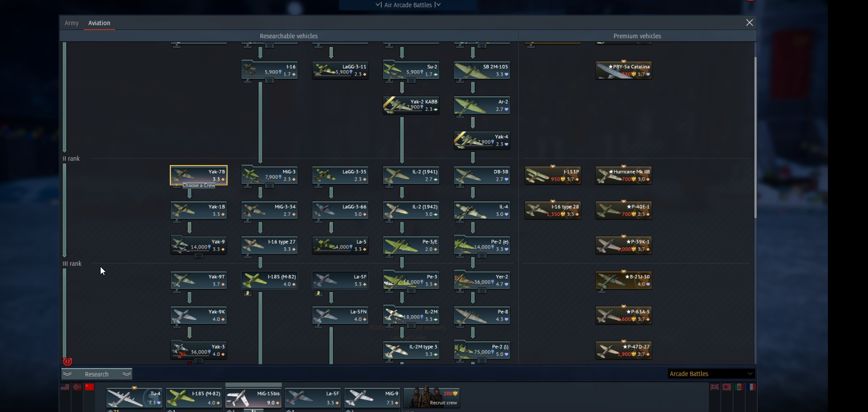This screenshot has height=412, width=868.
Task: Select the Pe-8 heavy bomber card
Action: point(482,315)
